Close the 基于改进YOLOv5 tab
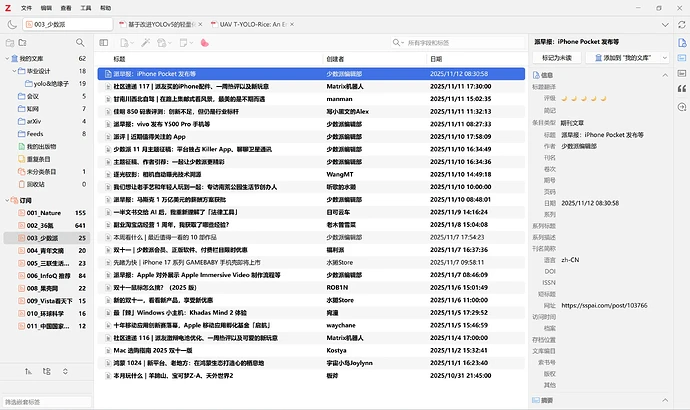This screenshot has width=690, height=410. [x=200, y=25]
